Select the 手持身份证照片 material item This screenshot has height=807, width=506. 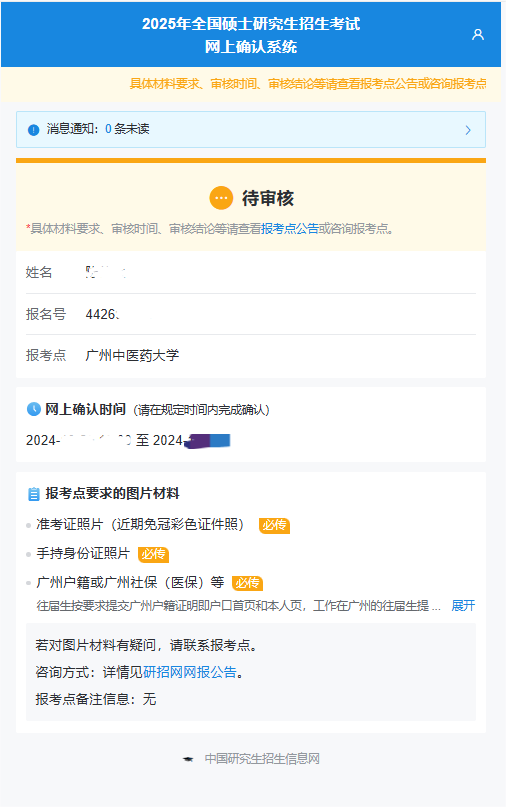(83, 554)
